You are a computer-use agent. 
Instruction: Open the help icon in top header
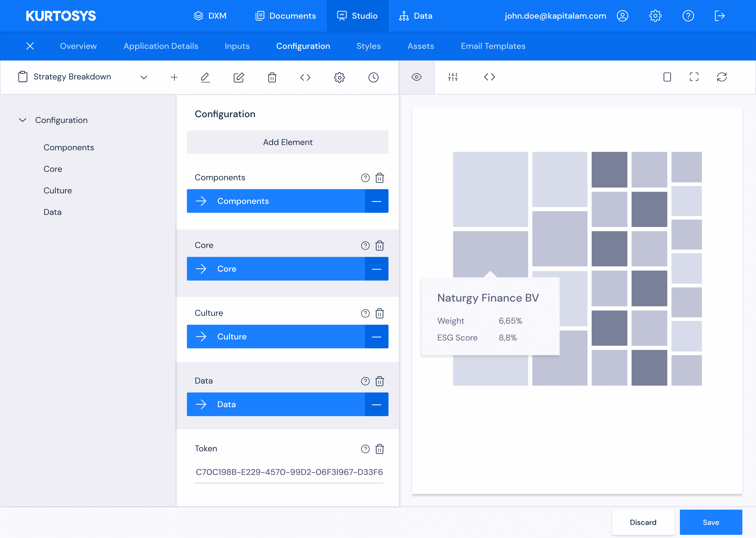click(688, 16)
